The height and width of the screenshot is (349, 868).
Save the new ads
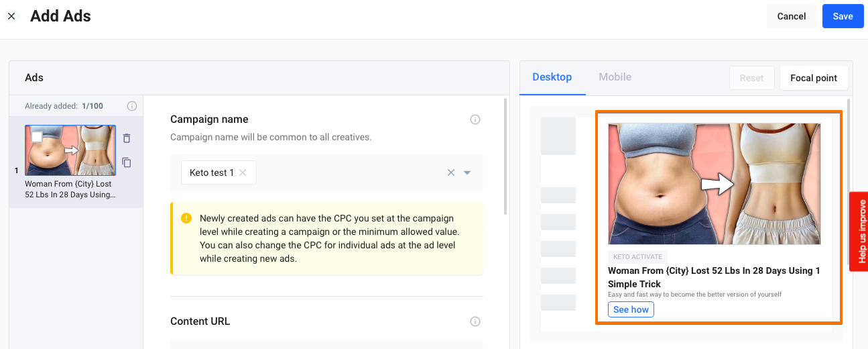(x=843, y=16)
